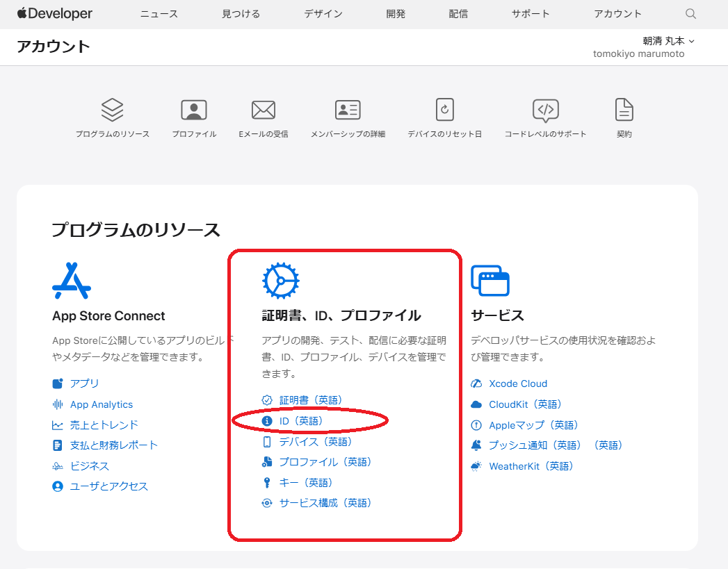The image size is (728, 569).
Task: Open コードレベルのサポート code icon
Action: click(545, 110)
